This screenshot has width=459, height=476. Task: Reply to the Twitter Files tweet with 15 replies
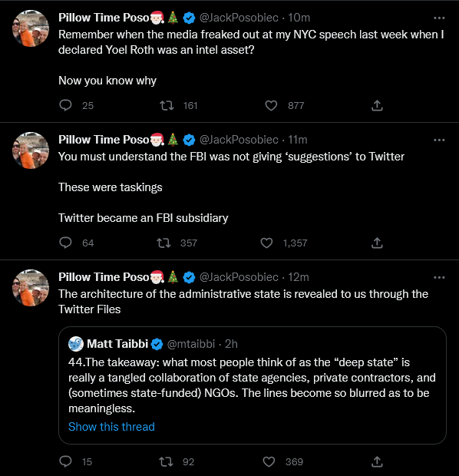pyautogui.click(x=65, y=461)
